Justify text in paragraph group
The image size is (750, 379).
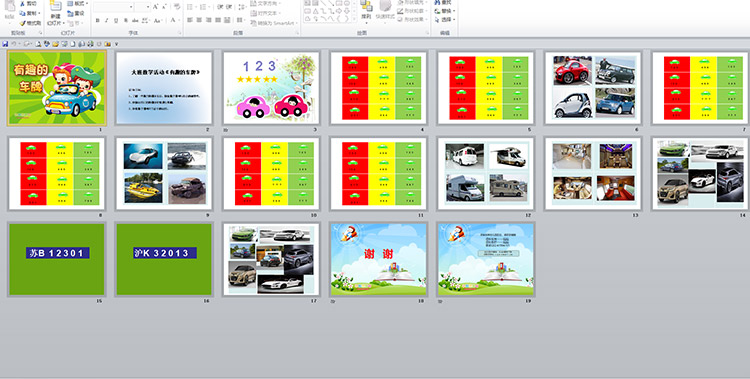[219, 21]
